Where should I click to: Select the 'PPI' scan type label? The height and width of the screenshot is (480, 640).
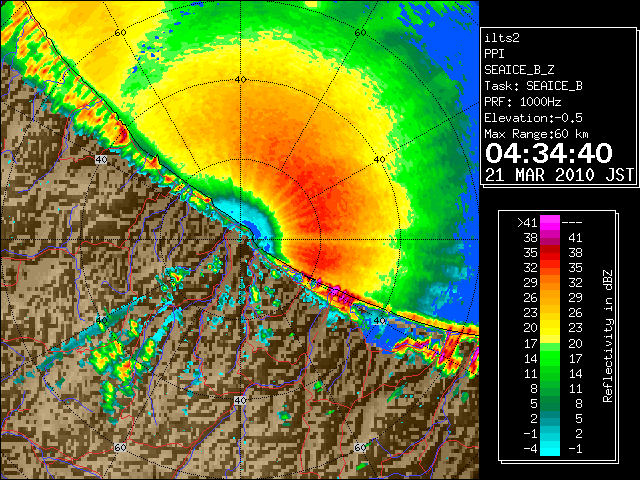494,54
